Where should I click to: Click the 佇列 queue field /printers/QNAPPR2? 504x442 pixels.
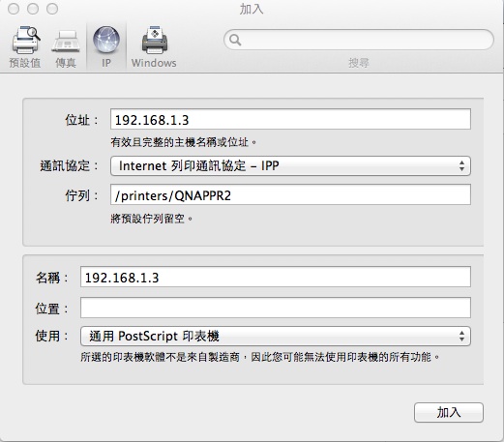point(290,194)
